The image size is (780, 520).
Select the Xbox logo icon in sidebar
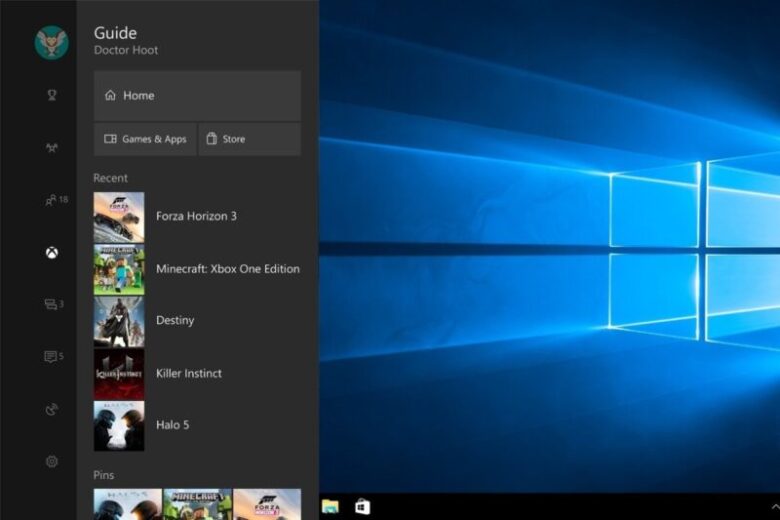(51, 252)
